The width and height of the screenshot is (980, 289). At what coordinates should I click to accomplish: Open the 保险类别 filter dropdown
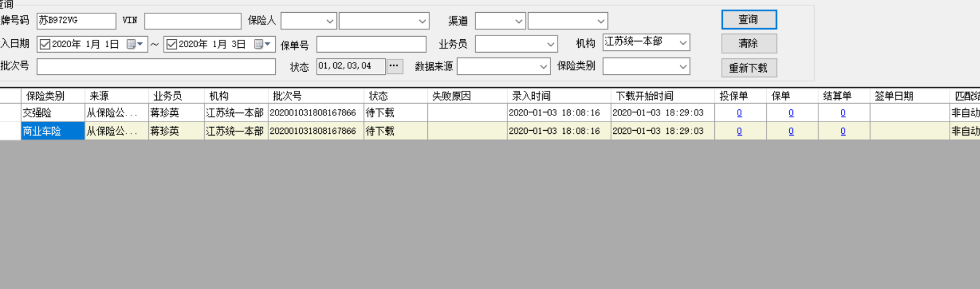(x=646, y=66)
